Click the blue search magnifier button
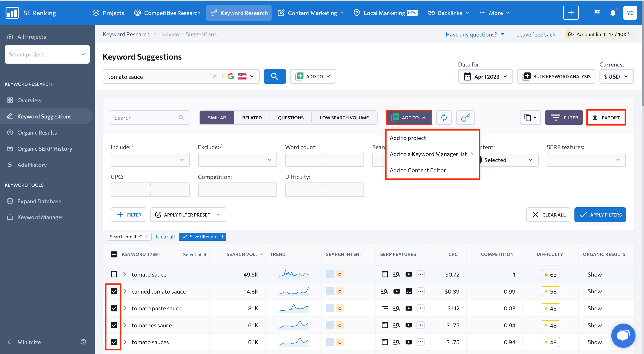The height and width of the screenshot is (354, 644). [x=274, y=76]
